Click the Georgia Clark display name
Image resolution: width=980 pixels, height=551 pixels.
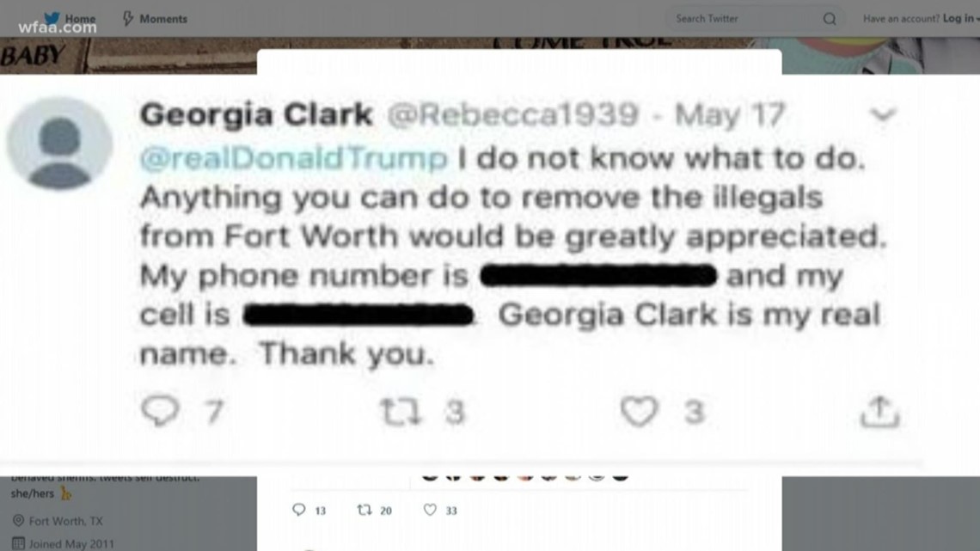tap(256, 115)
